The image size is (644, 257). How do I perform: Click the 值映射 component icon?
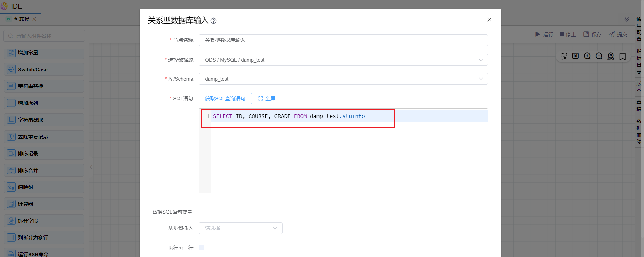click(11, 187)
